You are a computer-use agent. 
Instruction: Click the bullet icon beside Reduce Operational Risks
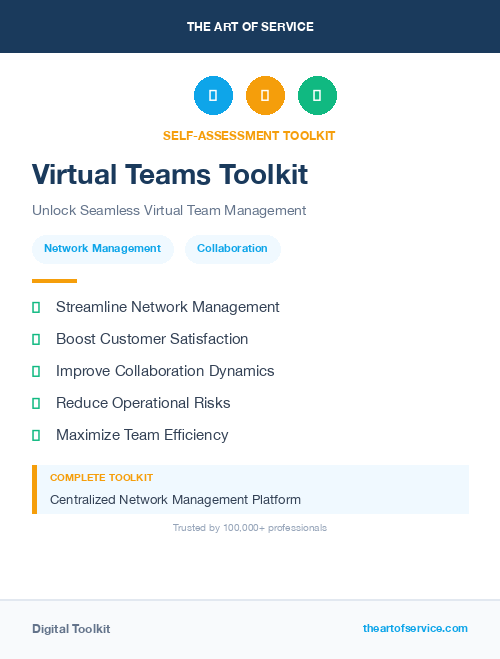36,403
